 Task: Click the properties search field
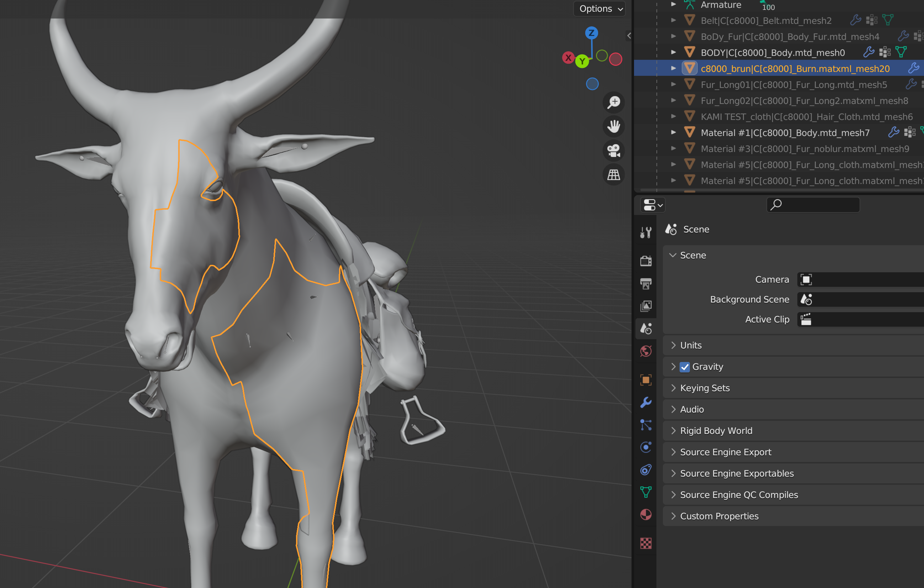pos(813,205)
